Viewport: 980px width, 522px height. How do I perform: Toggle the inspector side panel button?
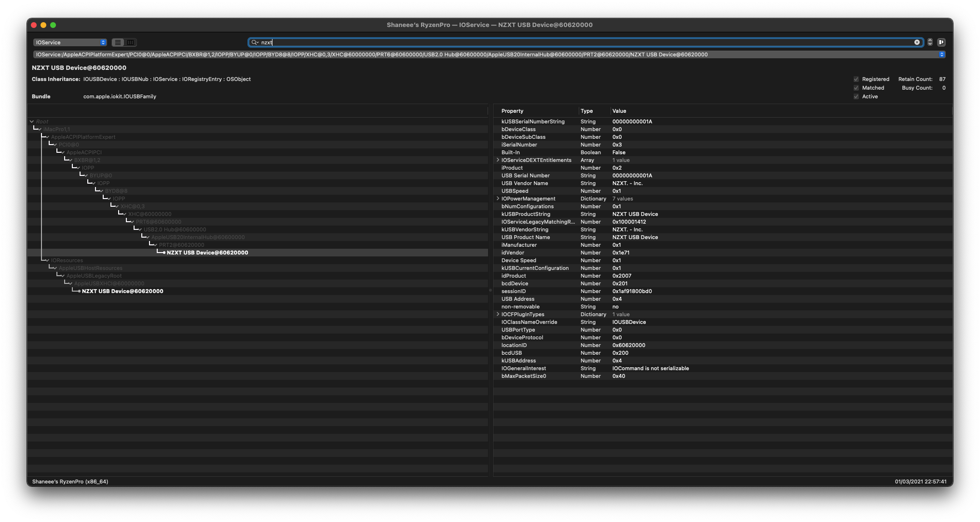pos(941,42)
